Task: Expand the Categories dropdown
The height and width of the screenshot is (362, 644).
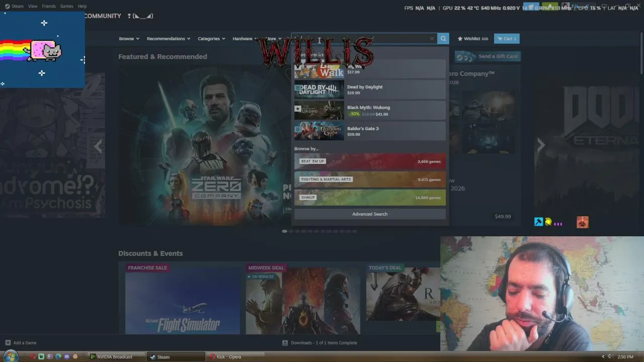Action: (x=211, y=39)
